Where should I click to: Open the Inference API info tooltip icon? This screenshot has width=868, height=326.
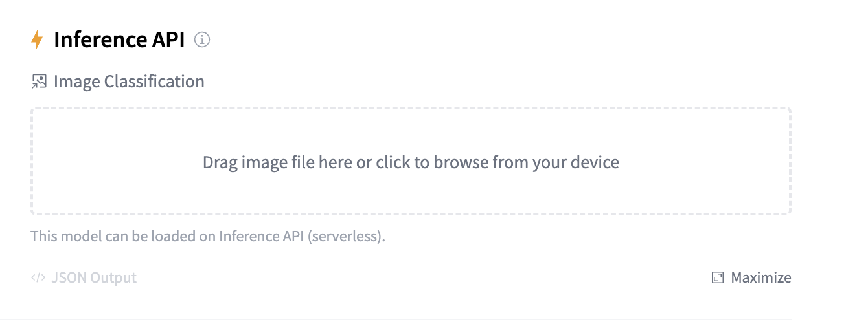coord(203,40)
